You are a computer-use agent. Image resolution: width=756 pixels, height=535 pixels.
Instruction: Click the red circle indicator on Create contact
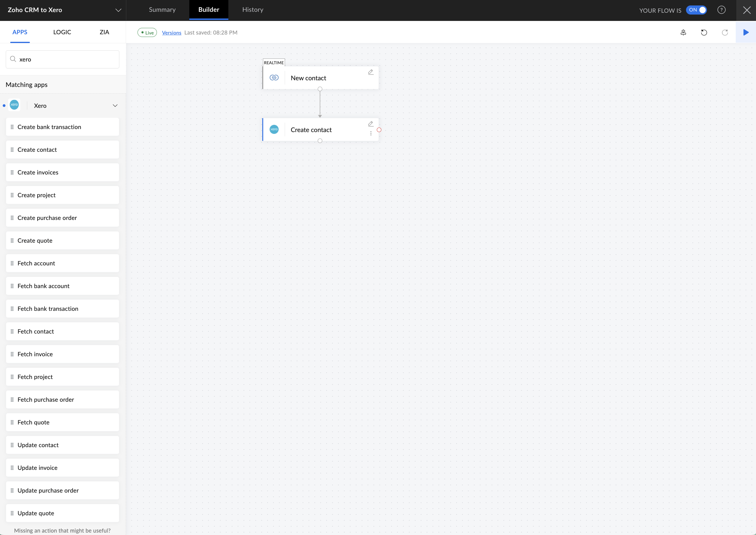[379, 130]
